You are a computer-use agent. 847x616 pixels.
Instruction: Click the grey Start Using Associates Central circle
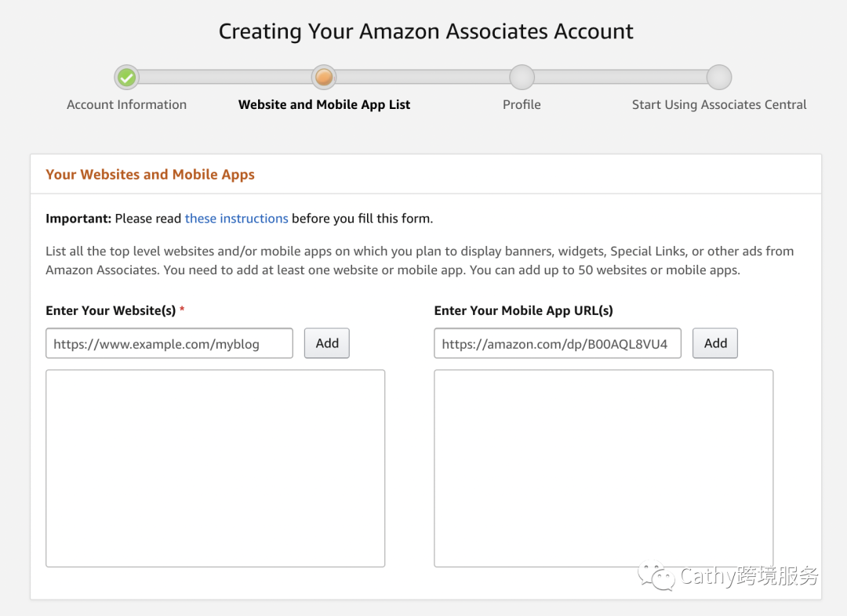(x=719, y=78)
